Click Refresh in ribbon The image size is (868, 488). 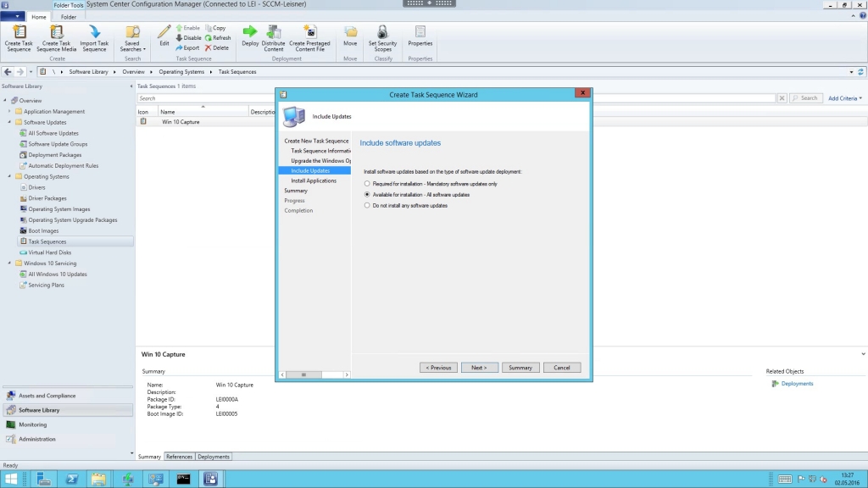pos(218,37)
